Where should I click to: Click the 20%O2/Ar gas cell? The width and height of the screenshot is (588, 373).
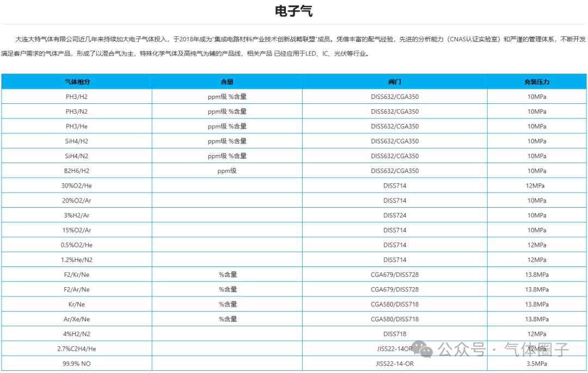[77, 200]
